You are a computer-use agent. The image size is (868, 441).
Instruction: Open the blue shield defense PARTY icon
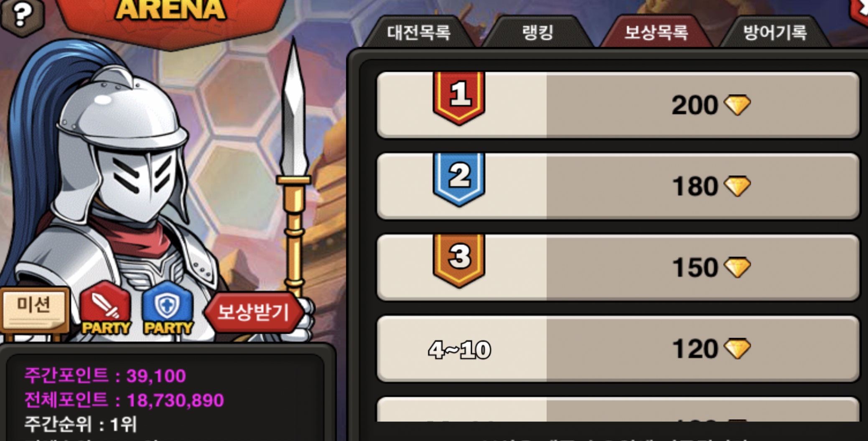(168, 308)
